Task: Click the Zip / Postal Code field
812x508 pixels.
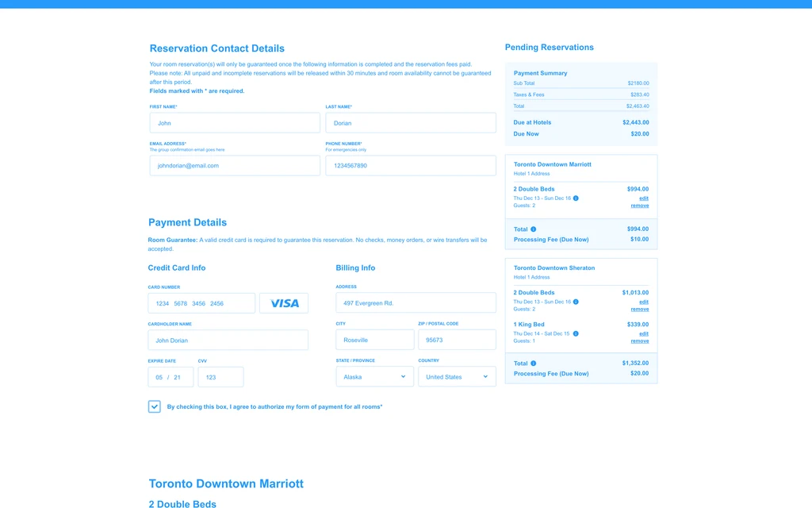Action: [457, 340]
